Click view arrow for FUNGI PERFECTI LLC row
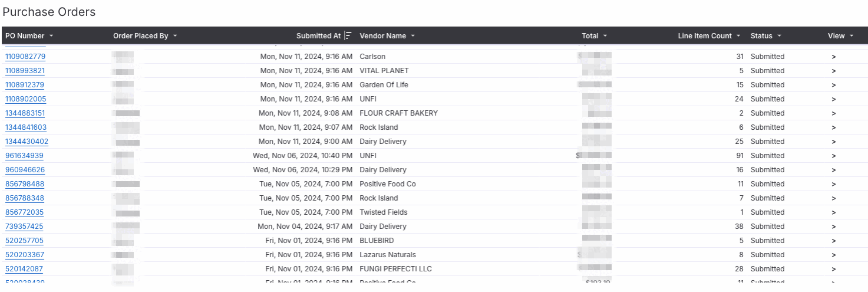Image resolution: width=868 pixels, height=292 pixels. (x=833, y=269)
